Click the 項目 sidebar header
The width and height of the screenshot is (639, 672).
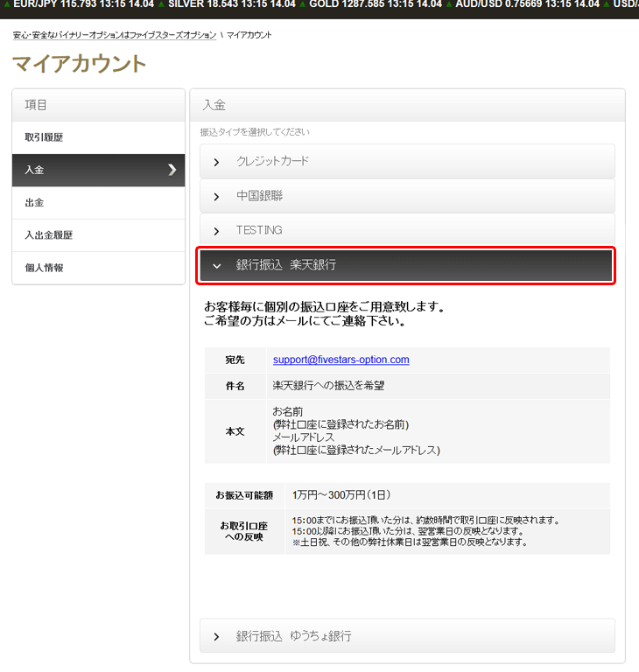pyautogui.click(x=98, y=105)
